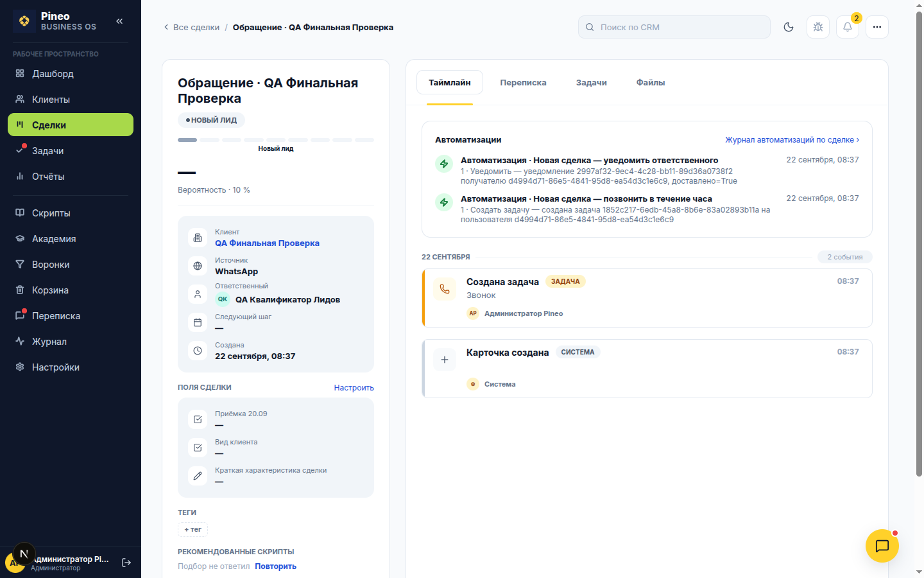Click the first automation lightning icon

click(444, 164)
